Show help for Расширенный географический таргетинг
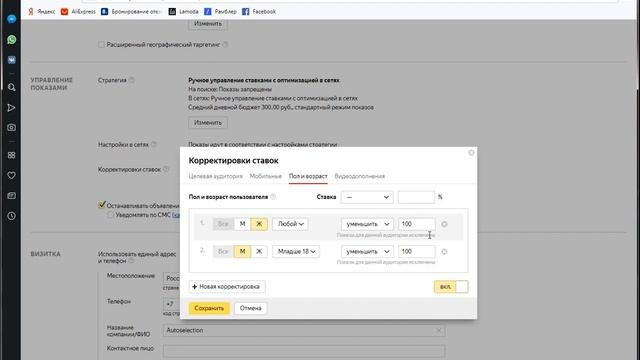The width and height of the screenshot is (640, 360). click(225, 44)
